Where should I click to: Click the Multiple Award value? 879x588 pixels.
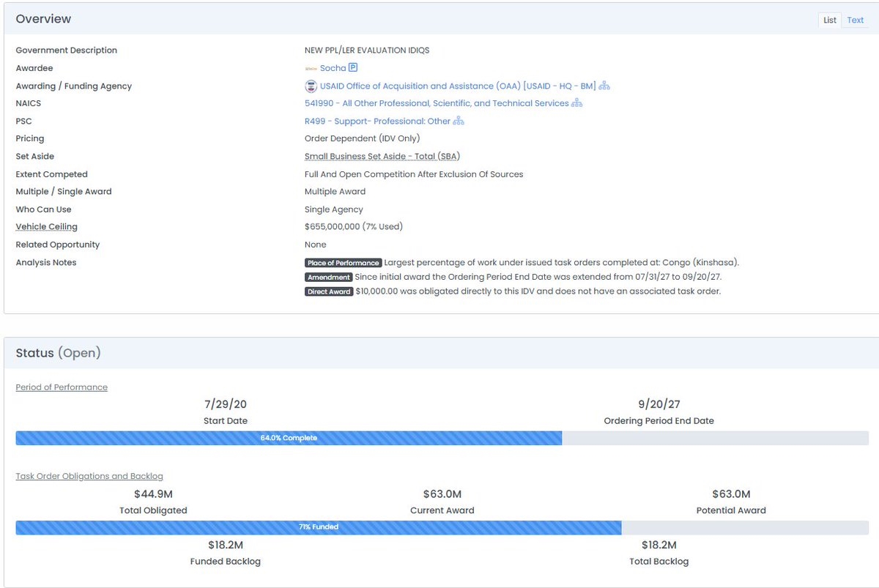[x=335, y=192]
